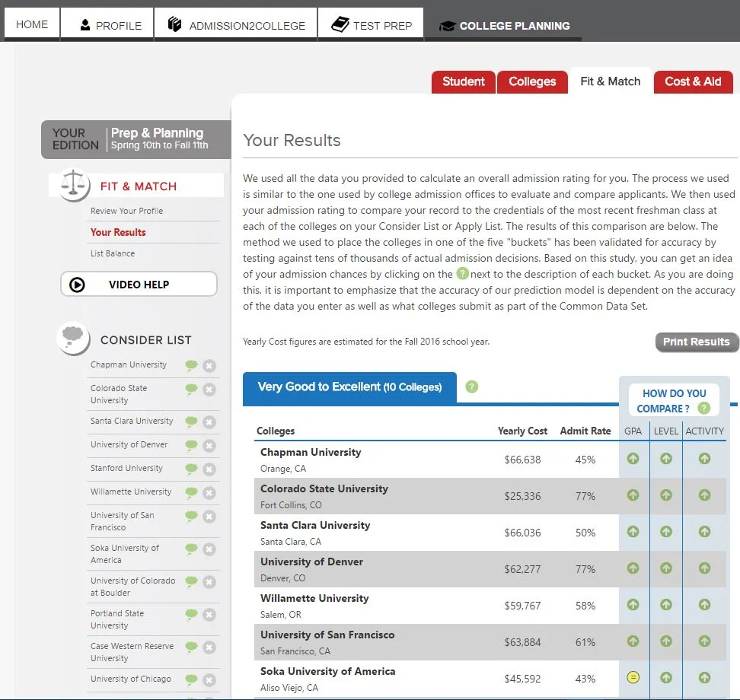Click Willamette University LEVEL arrow icon

point(666,605)
